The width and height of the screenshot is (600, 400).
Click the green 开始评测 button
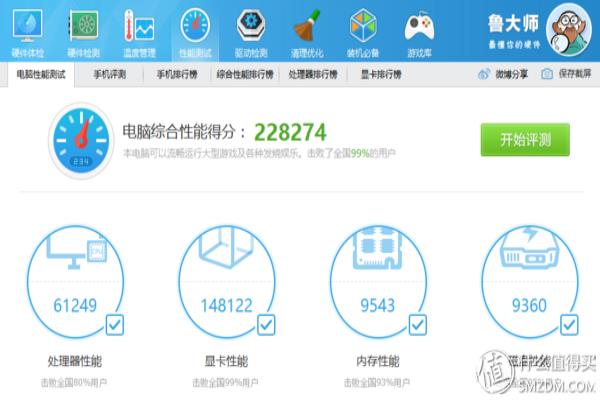click(525, 140)
